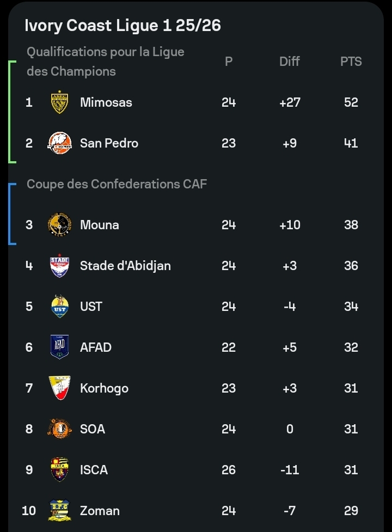
Task: Open the San Pedro team page
Action: [109, 143]
